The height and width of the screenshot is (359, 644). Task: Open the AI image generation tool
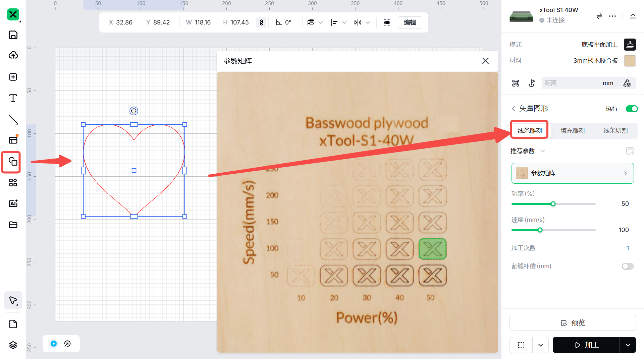(13, 203)
